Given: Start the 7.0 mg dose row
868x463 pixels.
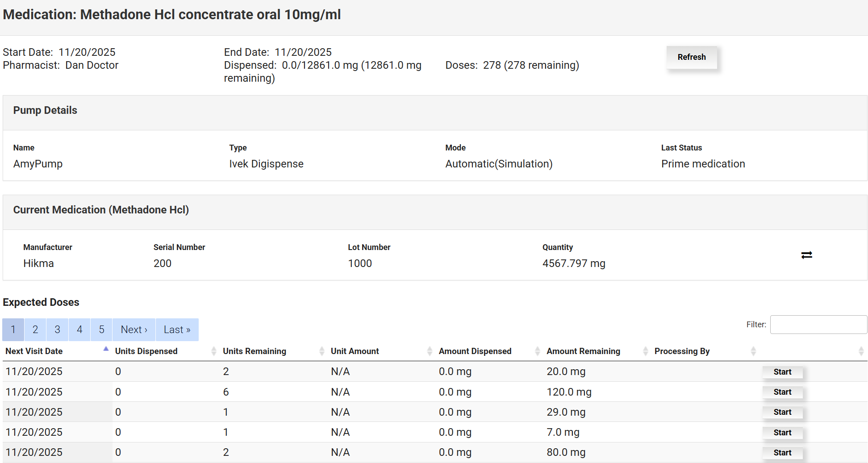Looking at the screenshot, I should pyautogui.click(x=782, y=433).
